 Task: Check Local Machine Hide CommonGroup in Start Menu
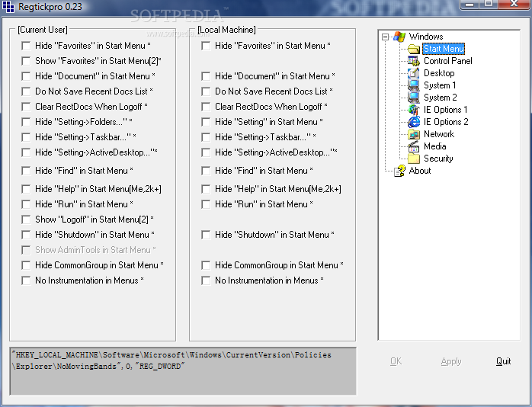[x=206, y=265]
